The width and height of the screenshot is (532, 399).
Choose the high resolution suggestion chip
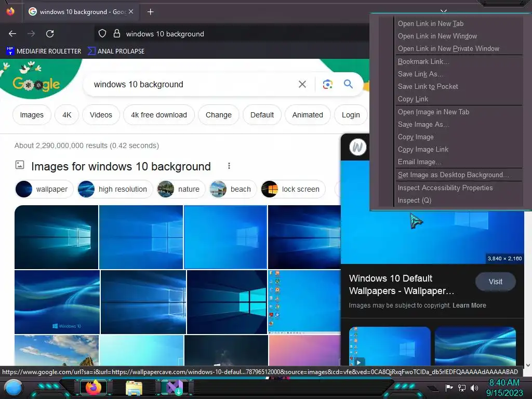point(115,189)
